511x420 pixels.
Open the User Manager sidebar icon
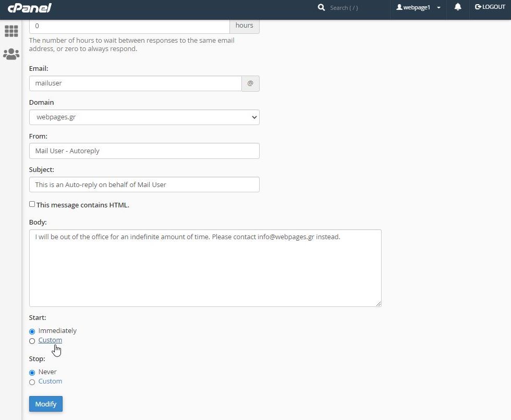pos(11,54)
